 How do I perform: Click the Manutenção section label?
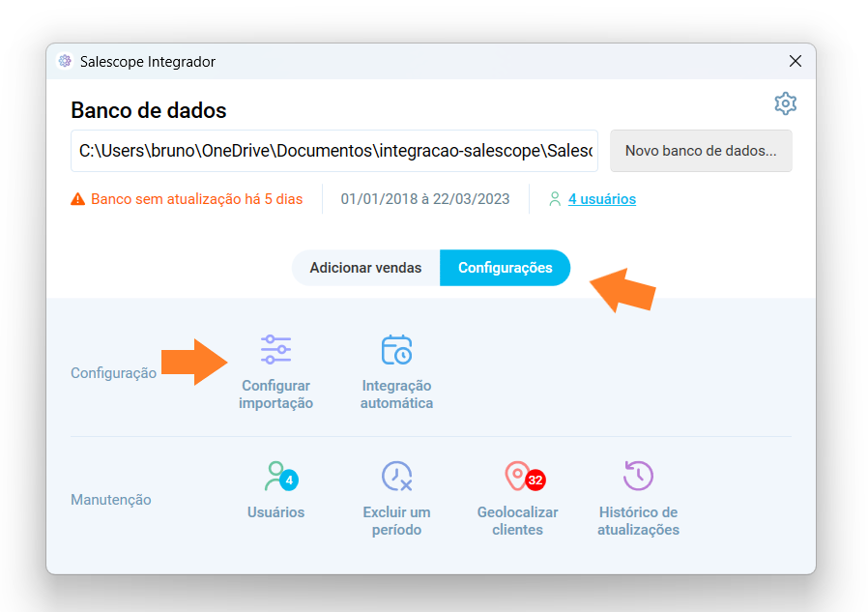[x=111, y=500]
